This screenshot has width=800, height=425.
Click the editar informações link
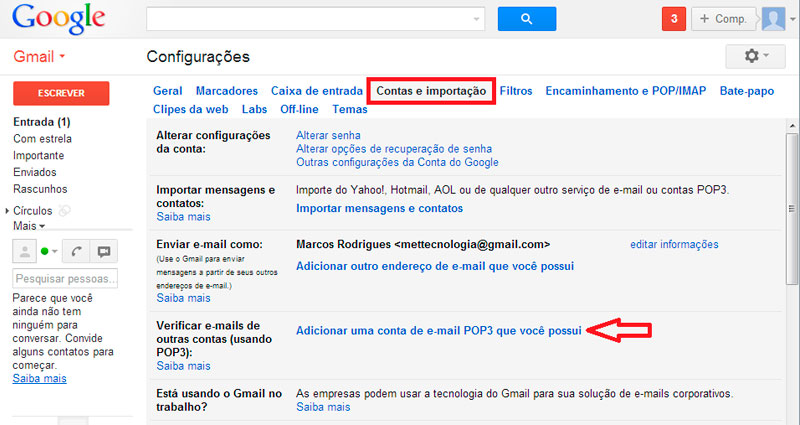tap(674, 244)
